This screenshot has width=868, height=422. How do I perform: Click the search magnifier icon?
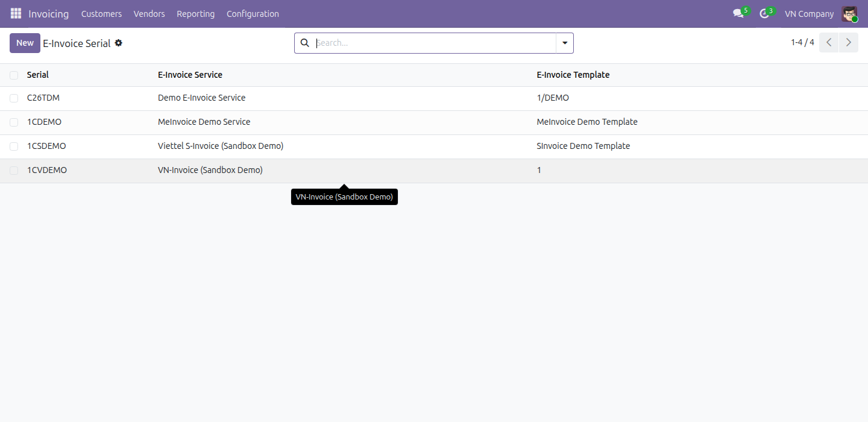point(305,43)
